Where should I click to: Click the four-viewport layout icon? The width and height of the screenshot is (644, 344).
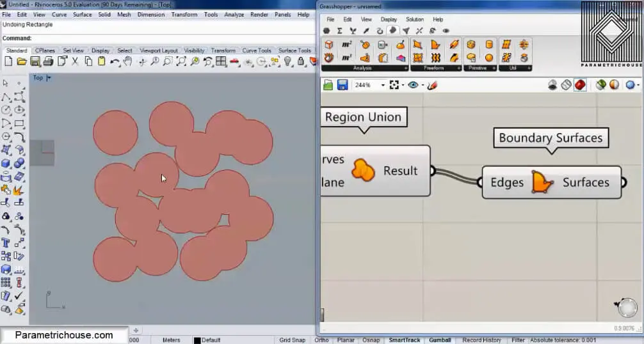[x=221, y=61]
